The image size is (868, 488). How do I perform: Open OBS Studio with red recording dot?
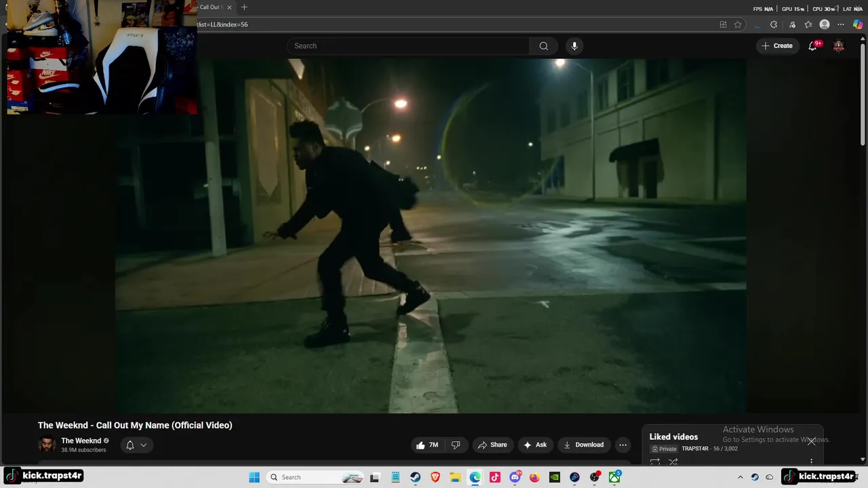[x=595, y=477]
